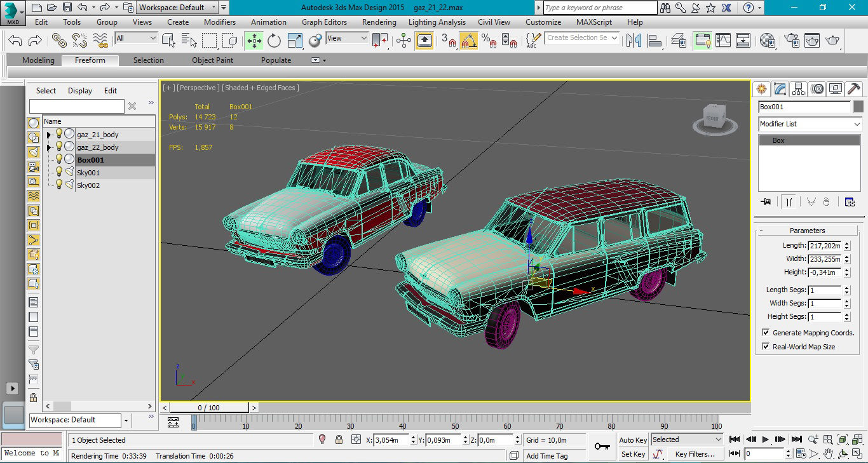Screen dimensions: 868x463
Task: Select the Select and Move tool
Action: 254,41
